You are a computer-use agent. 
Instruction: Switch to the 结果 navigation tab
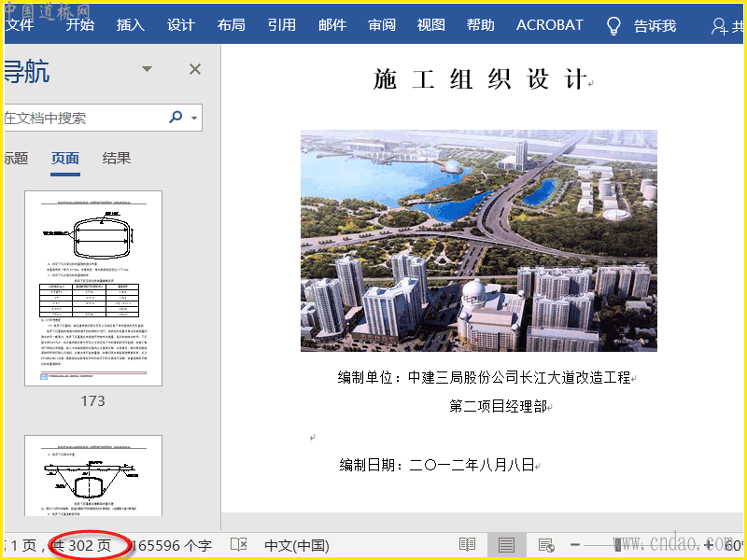tap(116, 158)
